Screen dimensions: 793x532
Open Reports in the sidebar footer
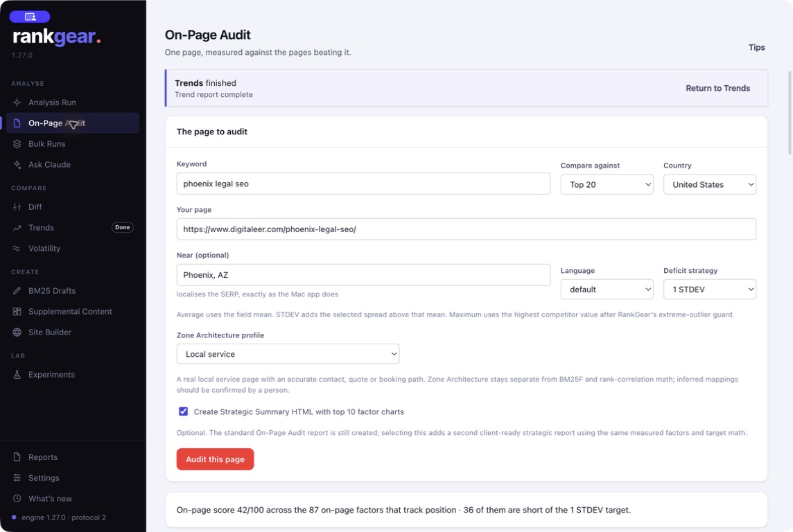(73, 456)
